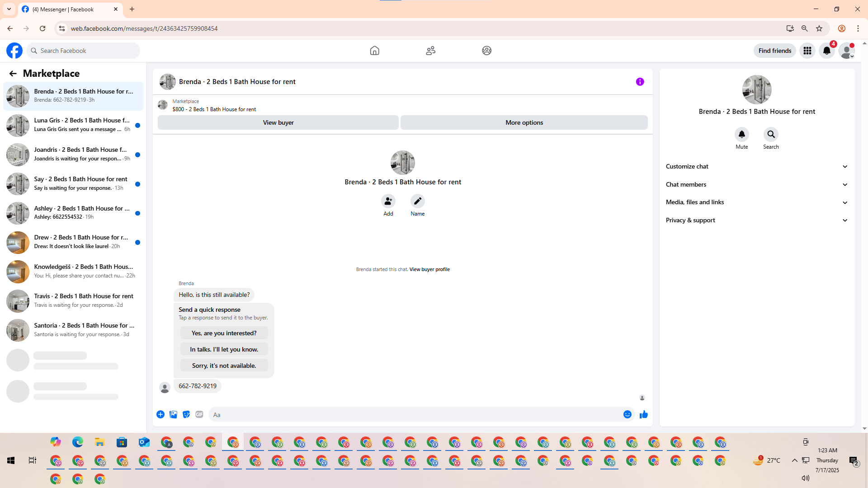Open Microsoft Edge from taskbar

click(78, 442)
